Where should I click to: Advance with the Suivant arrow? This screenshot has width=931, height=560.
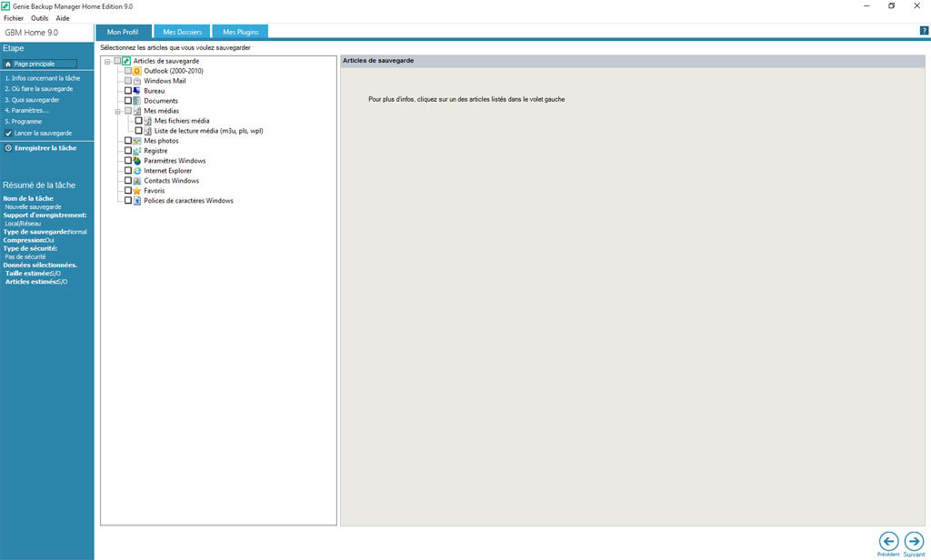click(x=914, y=542)
